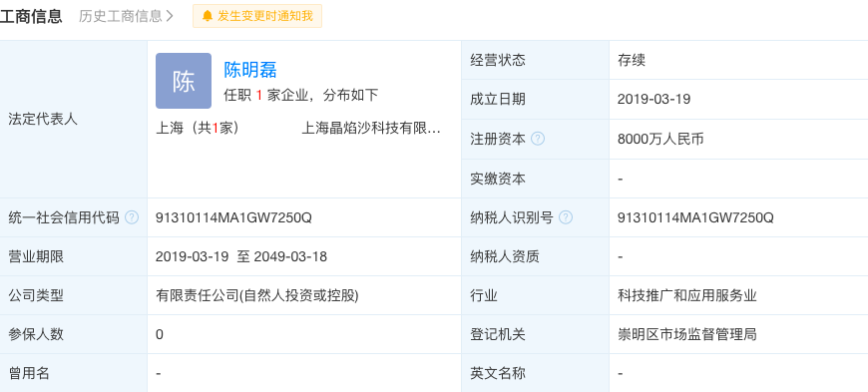Click the 实缴资本 label
The width and height of the screenshot is (868, 392).
pyautogui.click(x=498, y=179)
